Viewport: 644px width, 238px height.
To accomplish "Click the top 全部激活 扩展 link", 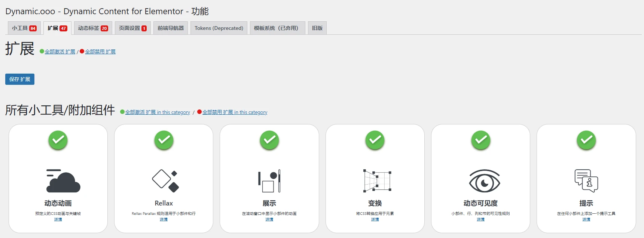I will pyautogui.click(x=60, y=52).
